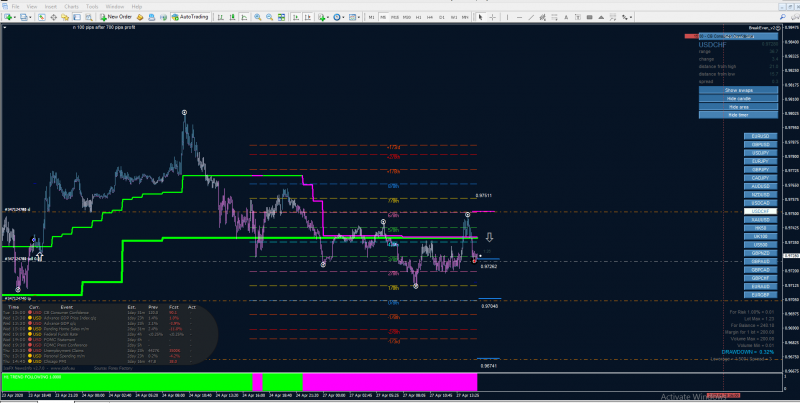Select the crosshair tool
800x403 pixels.
tap(492, 17)
